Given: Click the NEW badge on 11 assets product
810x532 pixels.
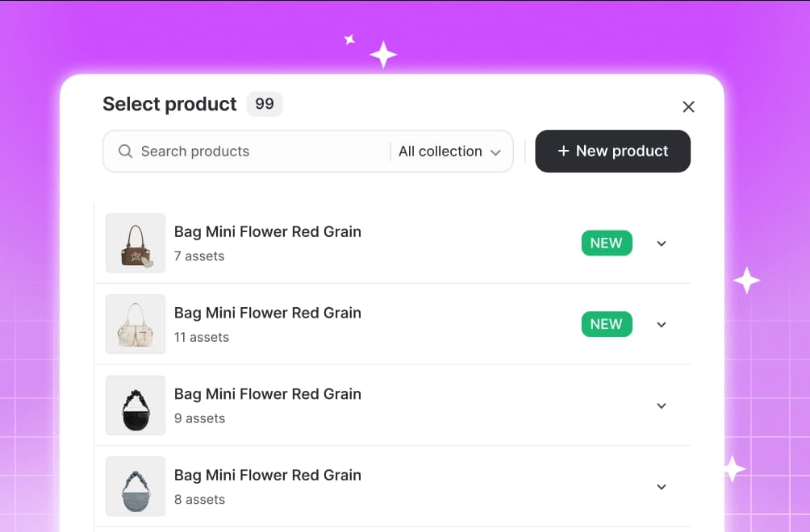Looking at the screenshot, I should click(607, 324).
